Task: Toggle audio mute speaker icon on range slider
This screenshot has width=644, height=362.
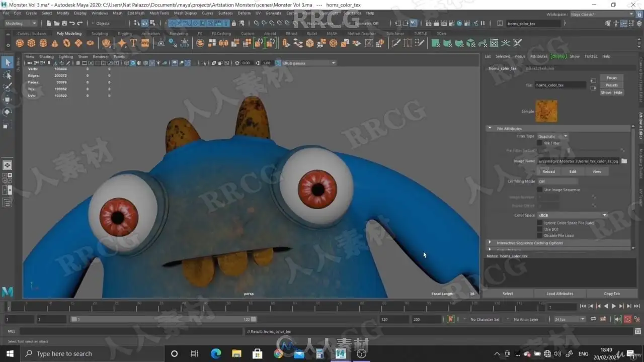Action: (x=618, y=319)
